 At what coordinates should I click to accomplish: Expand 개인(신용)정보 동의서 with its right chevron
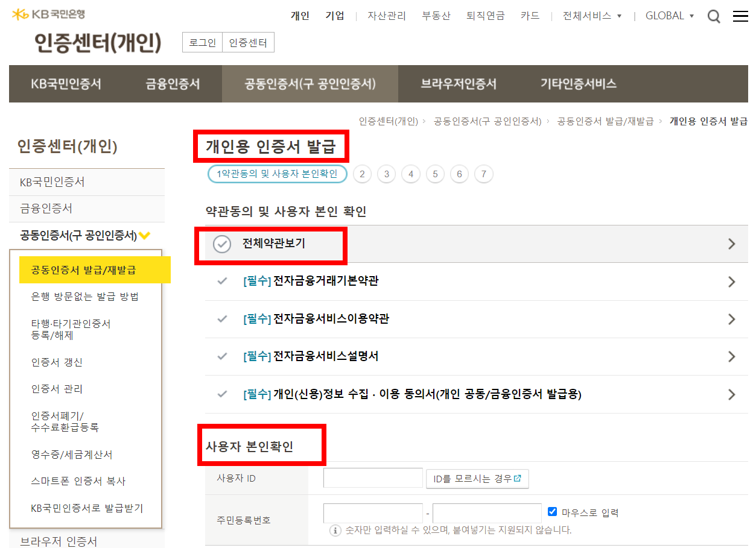732,395
